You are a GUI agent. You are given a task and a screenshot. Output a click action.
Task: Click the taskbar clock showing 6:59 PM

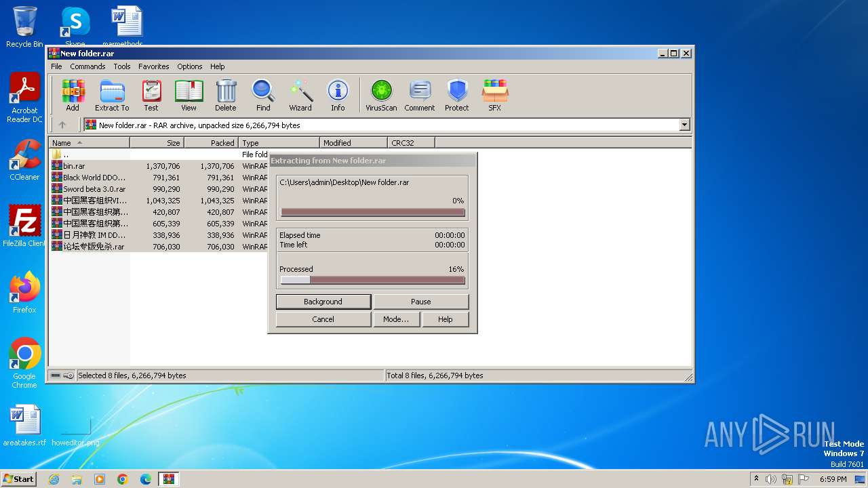(833, 479)
